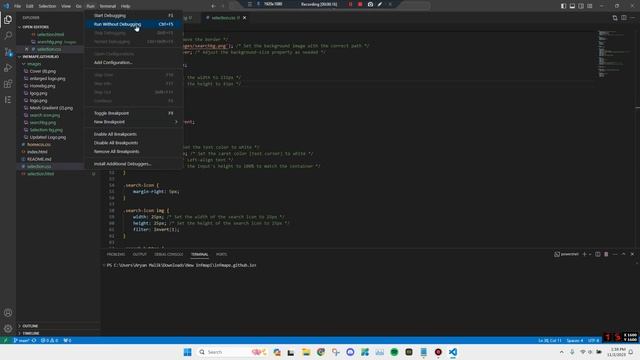Open the Search view in activity bar
This screenshot has height=360, width=640.
coord(8,36)
